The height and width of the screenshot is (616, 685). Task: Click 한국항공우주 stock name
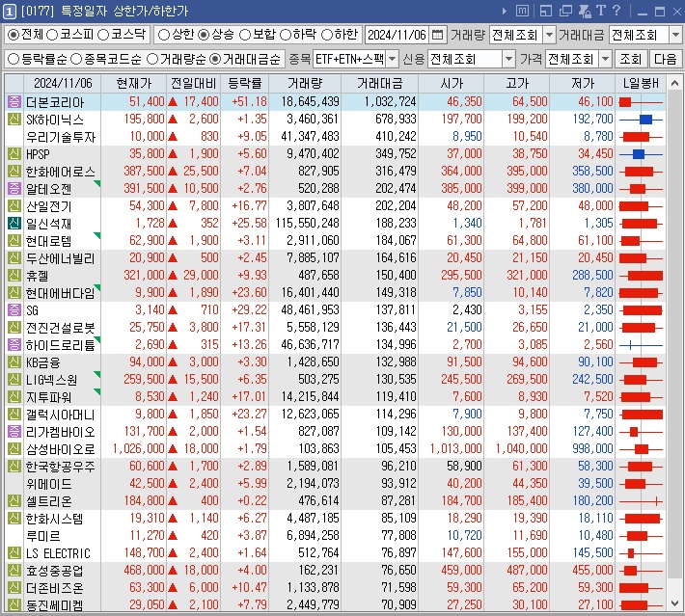(x=60, y=467)
